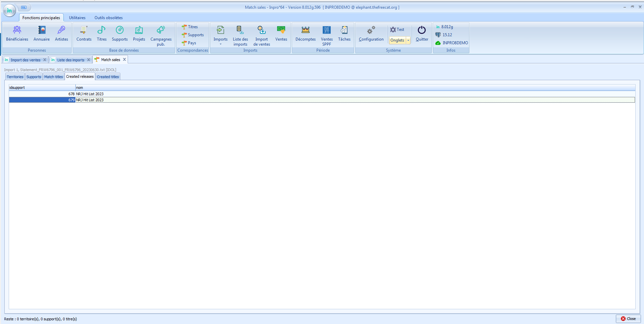644x324 pixels.
Task: Select the Match titles tab
Action: point(53,77)
